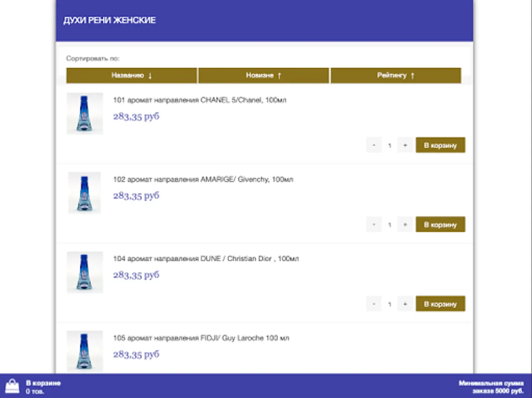Click the В корзине 0 тов. status
The width and height of the screenshot is (532, 398).
point(43,387)
